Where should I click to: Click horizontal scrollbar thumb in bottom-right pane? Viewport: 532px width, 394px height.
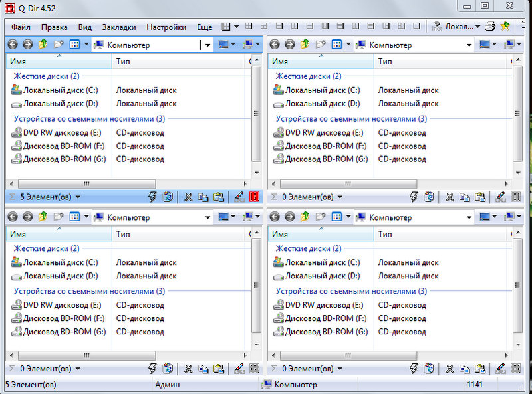[x=348, y=355]
